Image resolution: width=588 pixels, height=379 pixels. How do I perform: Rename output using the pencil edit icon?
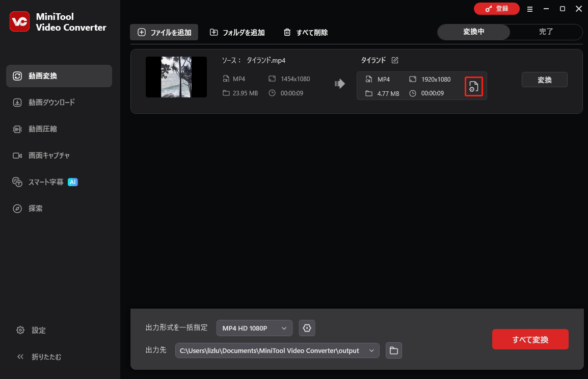pos(395,60)
